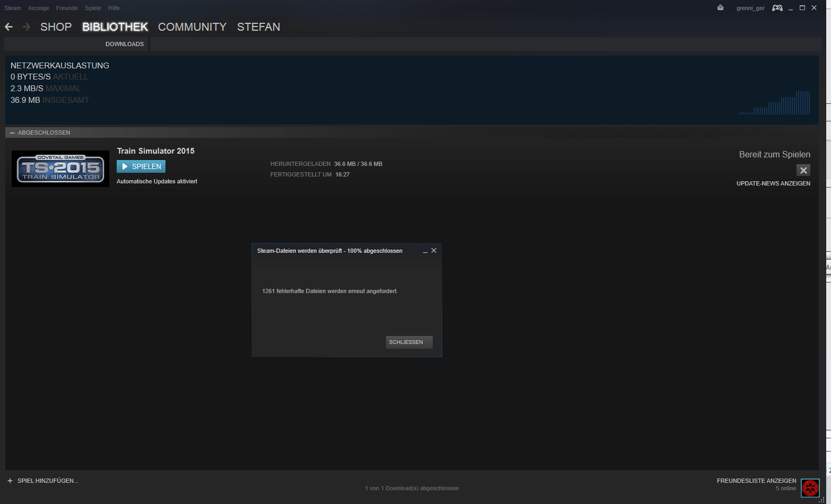Open the inbox envelope notification icon
This screenshot has width=831, height=504.
click(720, 7)
